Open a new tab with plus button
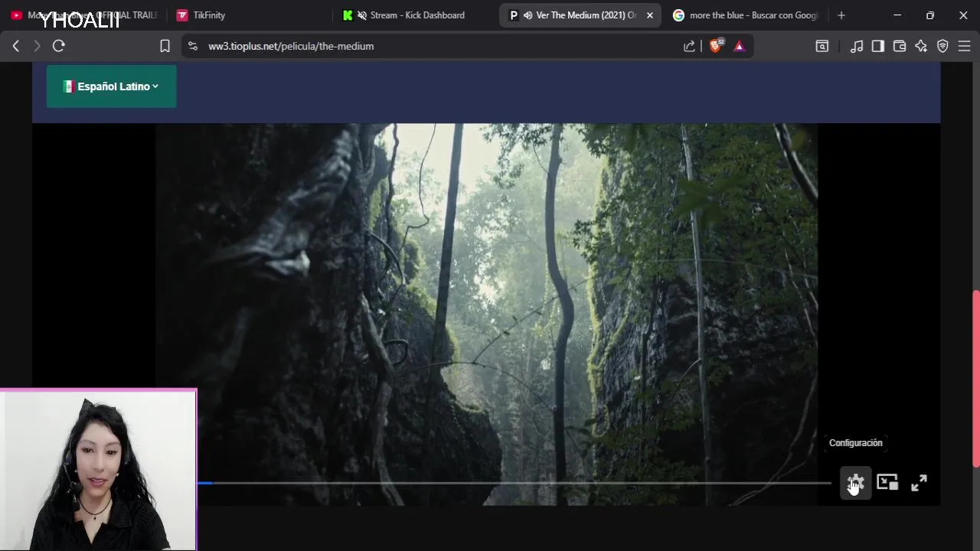Image resolution: width=980 pixels, height=551 pixels. click(x=841, y=15)
